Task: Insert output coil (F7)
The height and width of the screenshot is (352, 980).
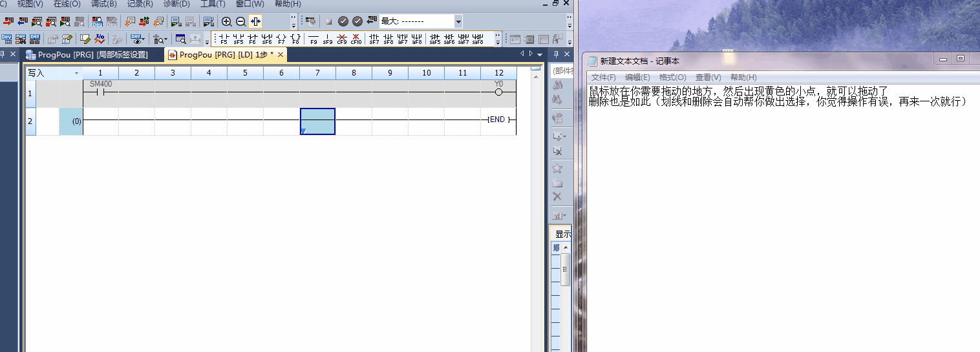Action: coord(281,39)
